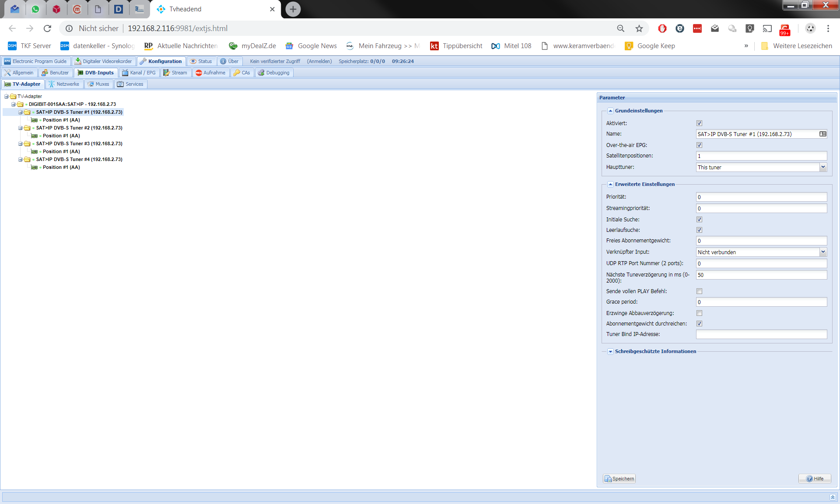Enable Sende vollen PLAY Befehl checkbox
Image resolution: width=840 pixels, height=504 pixels.
(699, 291)
